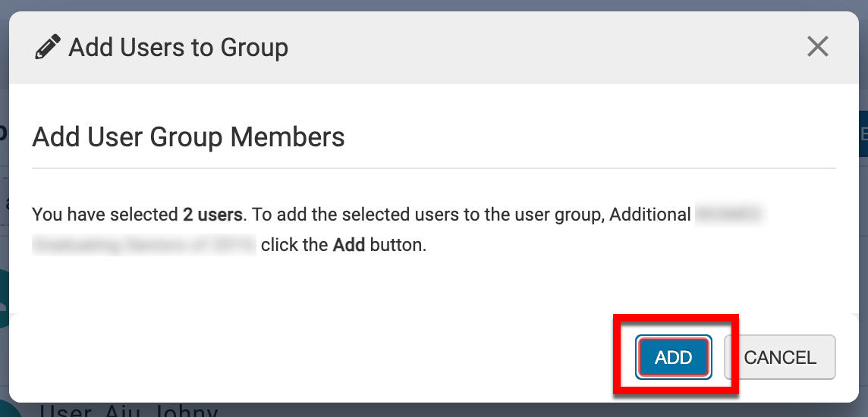Click the "Add Users to Group" title text

pos(178,48)
